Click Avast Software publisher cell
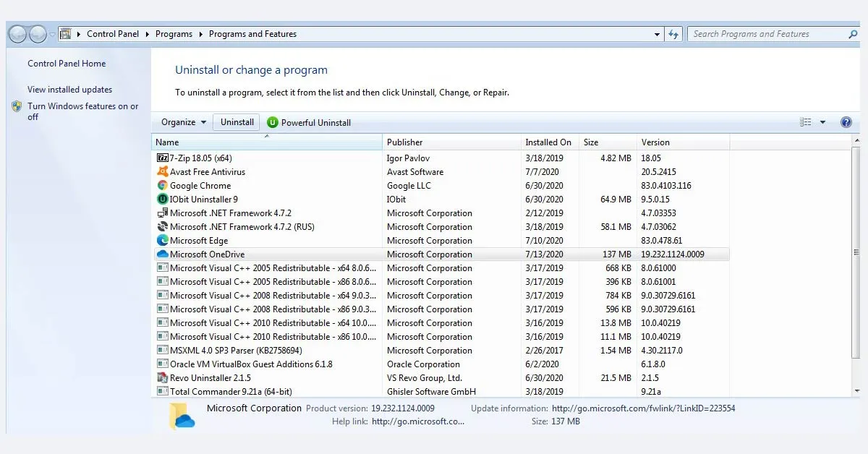868x454 pixels. (415, 171)
